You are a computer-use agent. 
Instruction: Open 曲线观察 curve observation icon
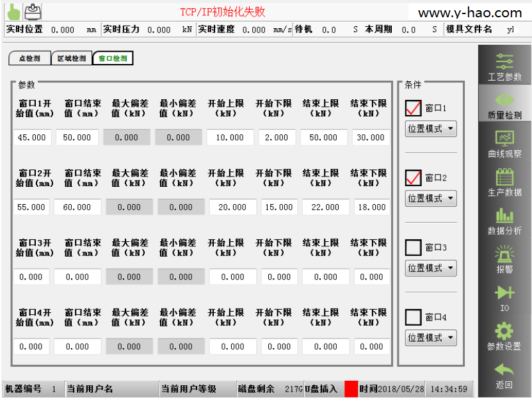pos(504,139)
